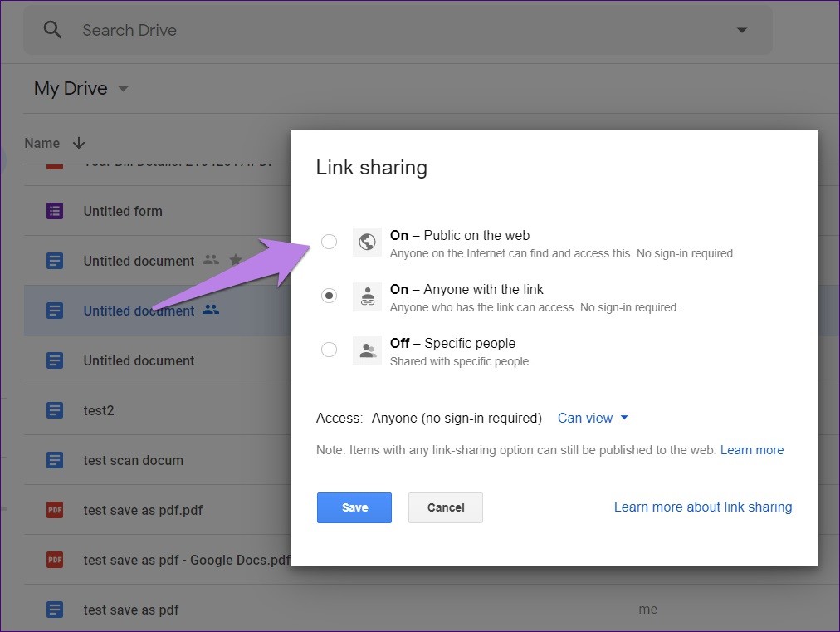Select the My Drive heading
This screenshot has width=840, height=632.
(70, 88)
